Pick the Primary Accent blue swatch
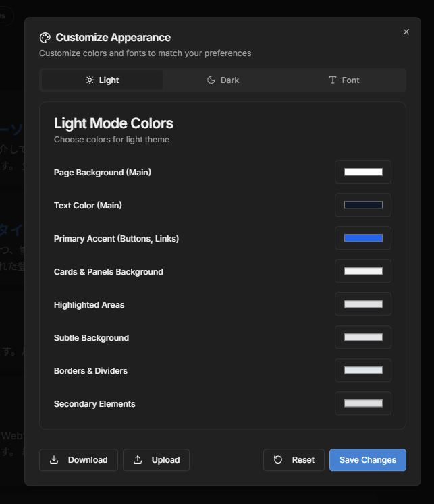This screenshot has height=504, width=434. (363, 238)
